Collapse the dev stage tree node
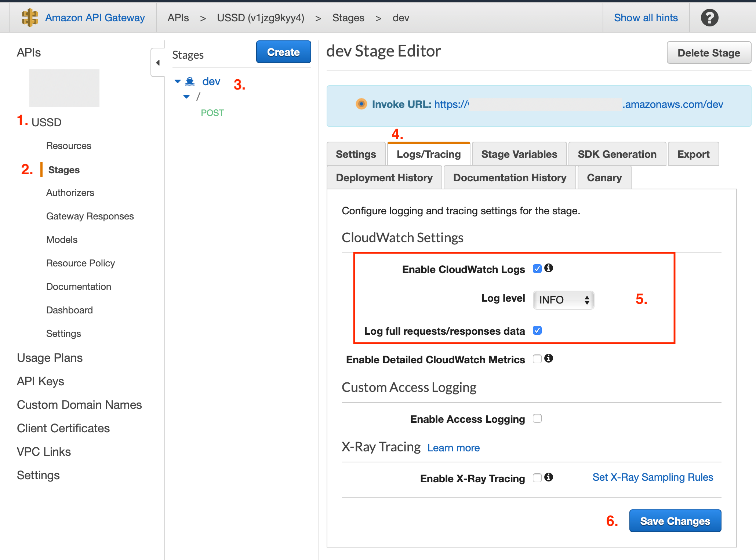This screenshot has width=756, height=560. pyautogui.click(x=178, y=81)
